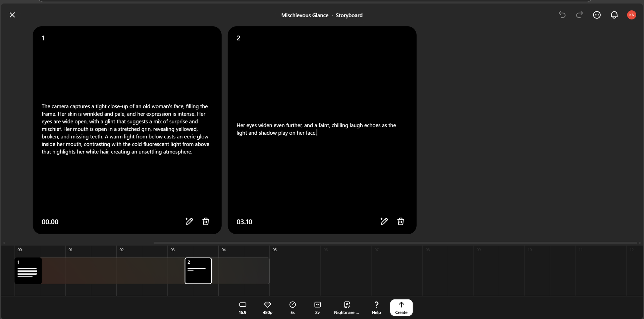Open the Help button
The height and width of the screenshot is (319, 644).
[376, 308]
